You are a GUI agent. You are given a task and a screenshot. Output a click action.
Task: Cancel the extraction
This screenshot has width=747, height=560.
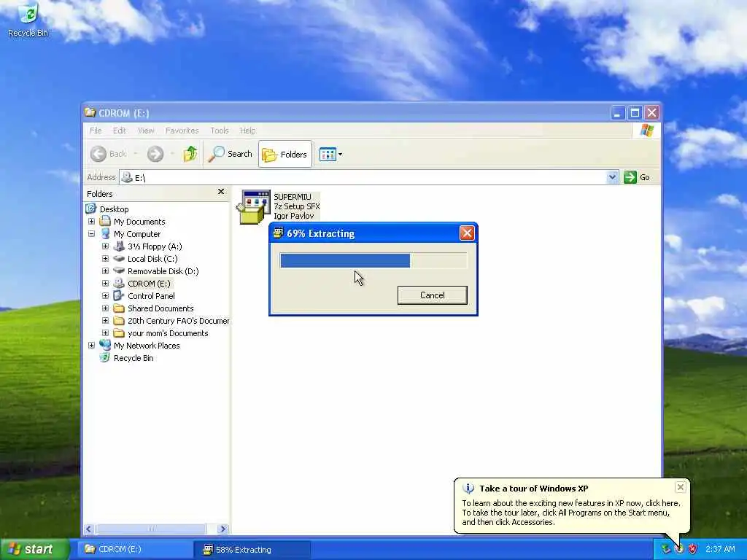(x=432, y=295)
